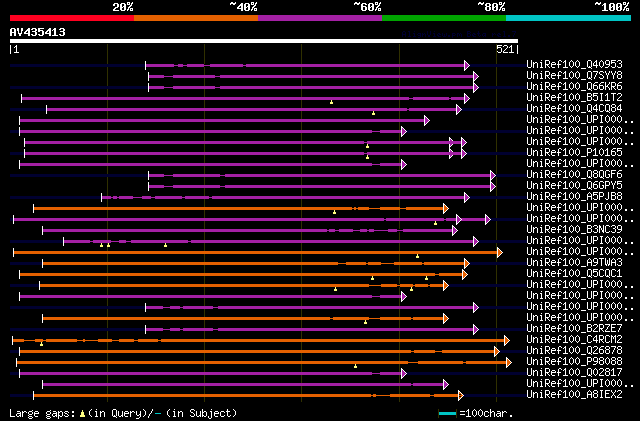Select the UniRef100_C4RCM2 label

pyautogui.click(x=574, y=340)
